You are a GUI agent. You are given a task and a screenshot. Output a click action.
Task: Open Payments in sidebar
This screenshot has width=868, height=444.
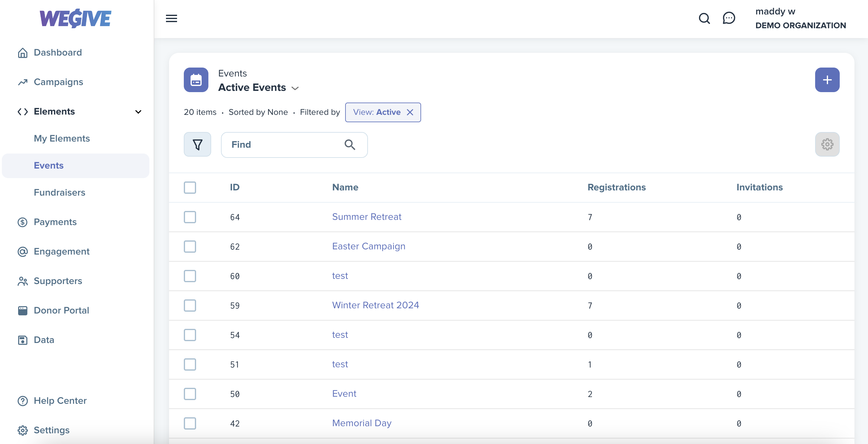[x=55, y=222]
